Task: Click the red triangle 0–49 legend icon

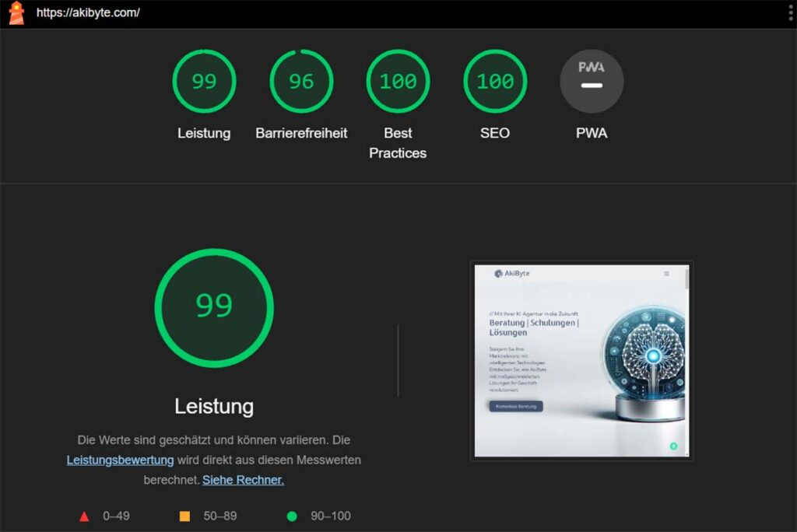Action: coord(84,516)
